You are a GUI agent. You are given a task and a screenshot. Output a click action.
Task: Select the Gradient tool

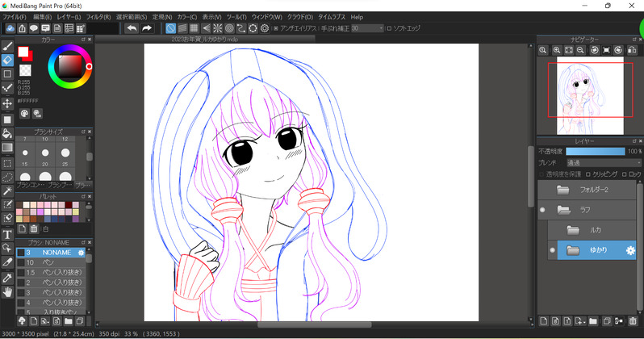[7, 148]
